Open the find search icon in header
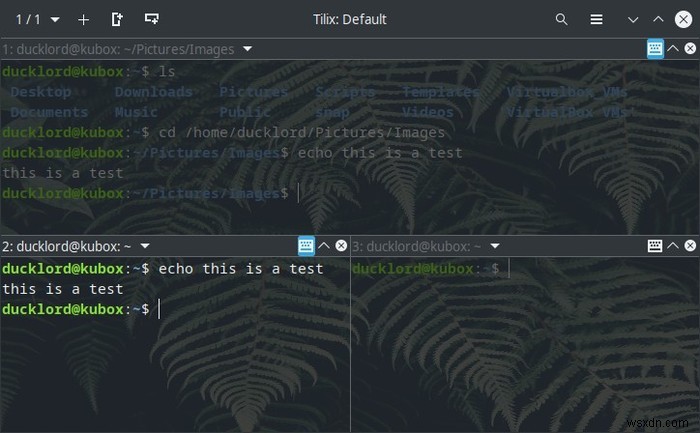 coord(561,19)
